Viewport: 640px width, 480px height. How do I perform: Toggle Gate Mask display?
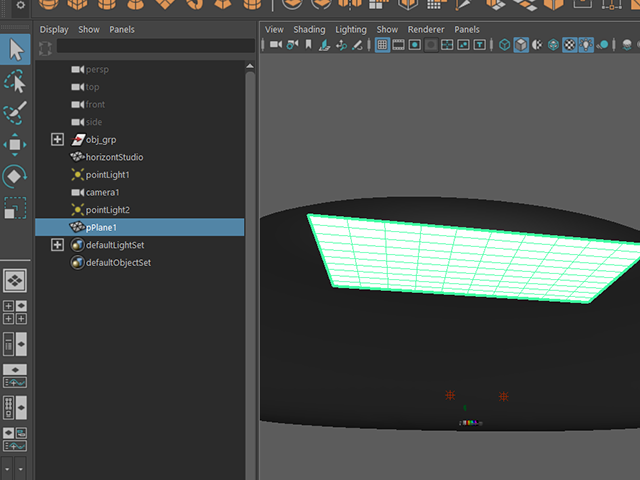431,44
